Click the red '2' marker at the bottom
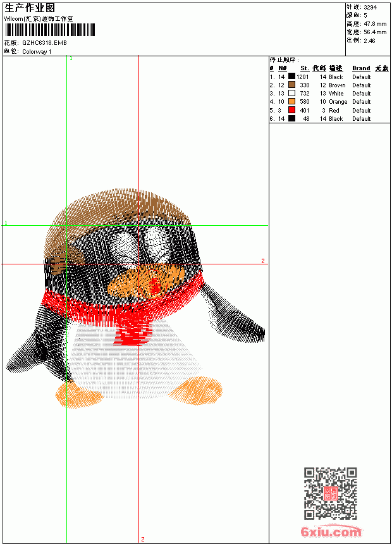Screen dimensions: 392x544 coord(143,540)
